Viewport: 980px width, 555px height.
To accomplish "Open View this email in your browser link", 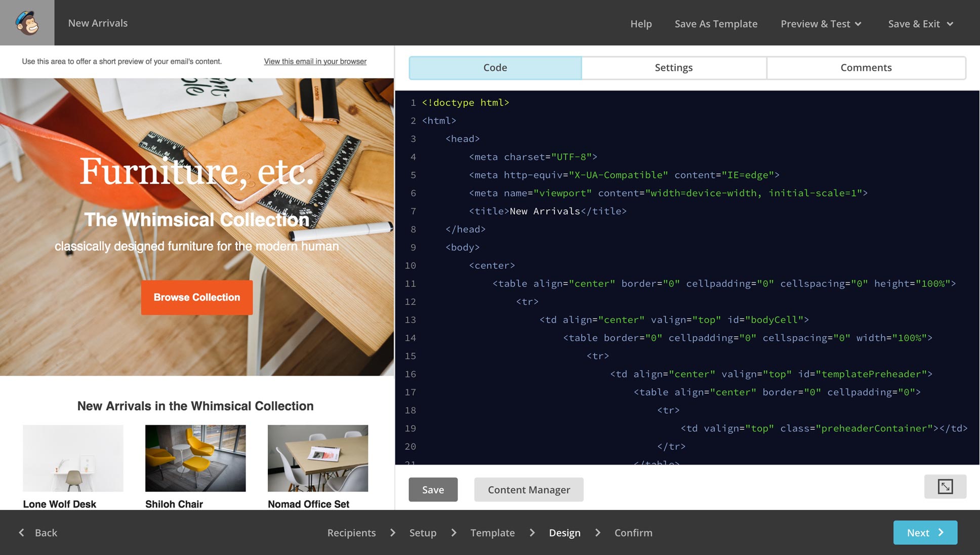I will click(x=315, y=61).
